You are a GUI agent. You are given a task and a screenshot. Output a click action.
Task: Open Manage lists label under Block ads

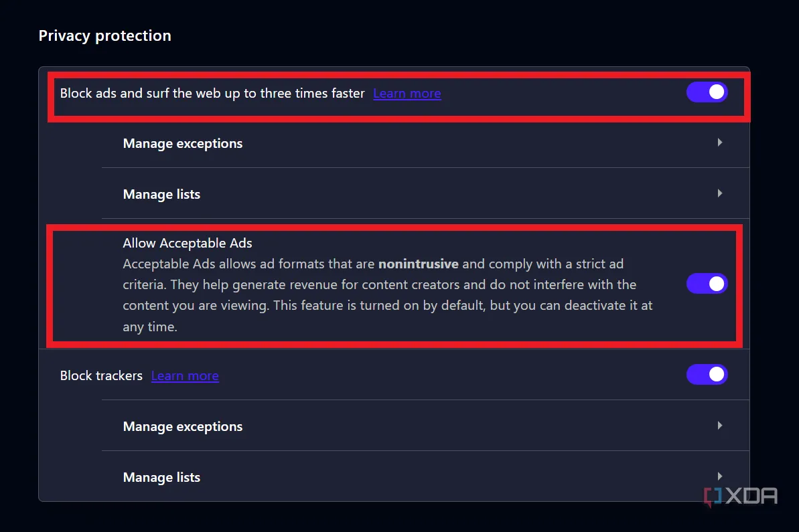pyautogui.click(x=161, y=195)
